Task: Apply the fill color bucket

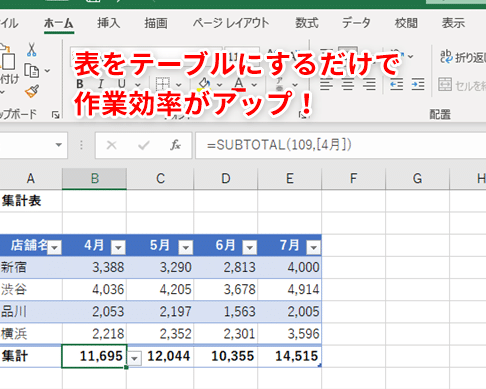Action: [x=204, y=84]
